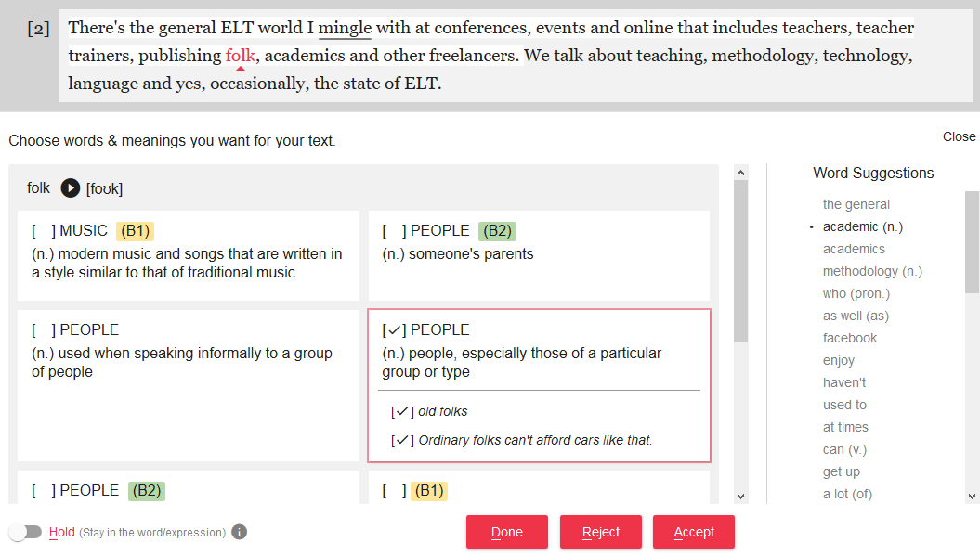Click the underlined word 'mingle' in the text

click(345, 29)
